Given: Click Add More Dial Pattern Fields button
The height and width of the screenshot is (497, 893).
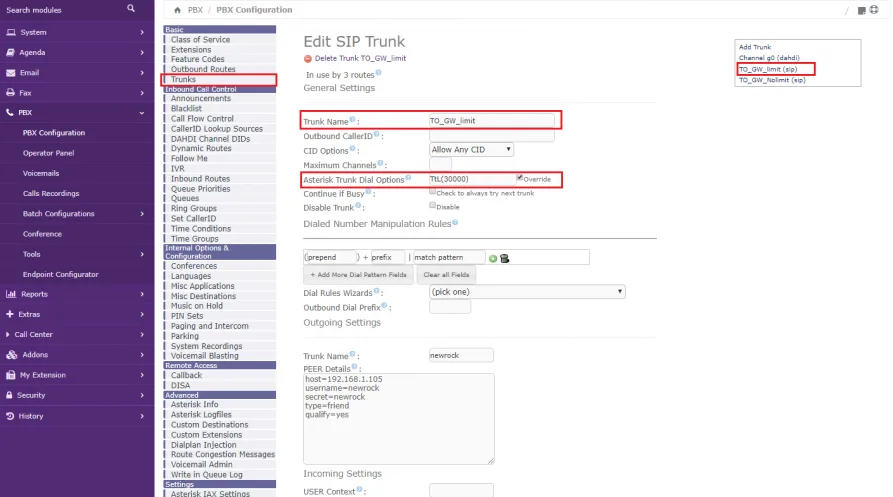Looking at the screenshot, I should tap(358, 274).
